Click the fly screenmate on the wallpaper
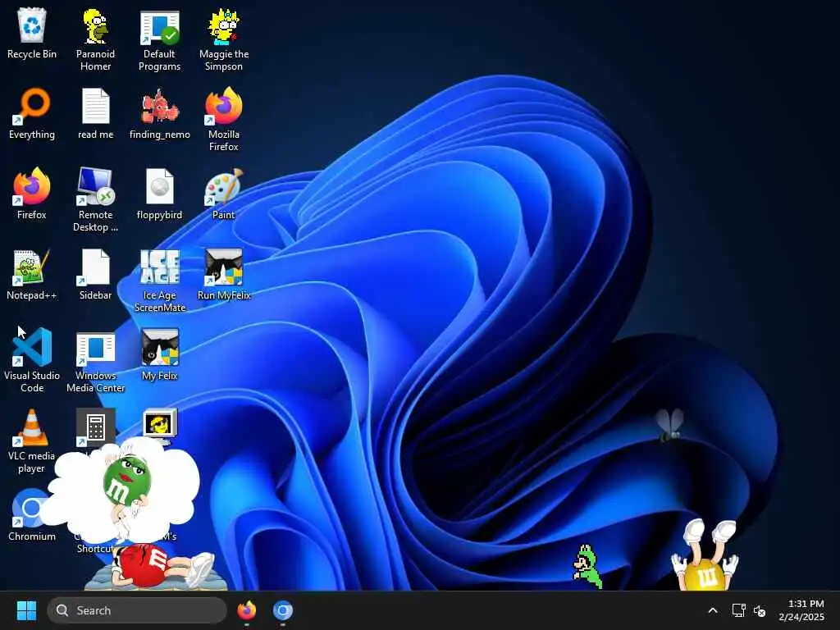This screenshot has width=840, height=630. click(x=669, y=426)
